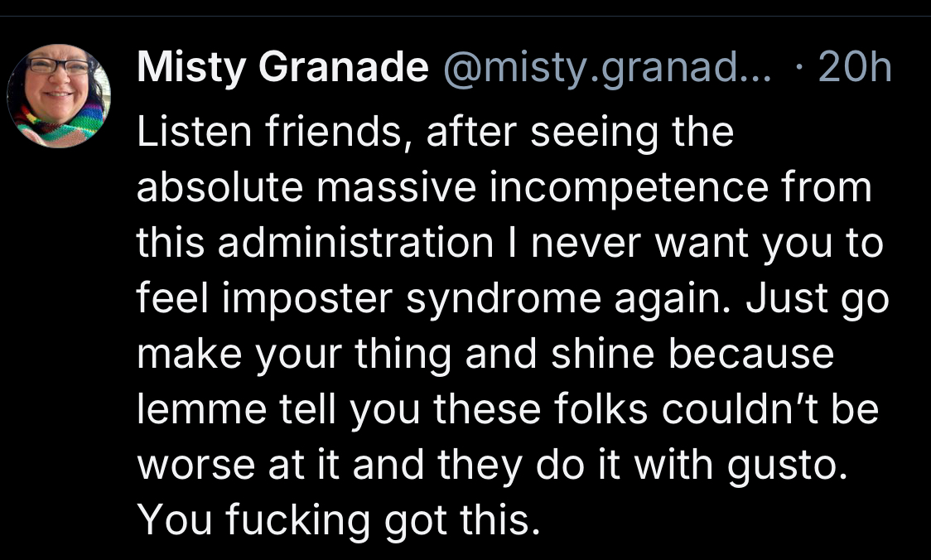Open Misty Granade's profile avatar
The width and height of the screenshot is (931, 560).
pos(59,95)
